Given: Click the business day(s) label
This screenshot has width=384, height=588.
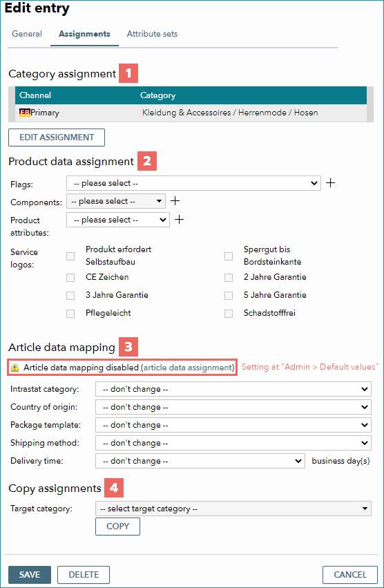Looking at the screenshot, I should (340, 461).
